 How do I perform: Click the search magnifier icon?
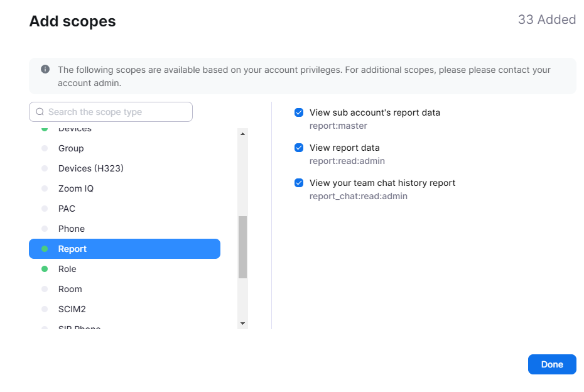coord(40,112)
